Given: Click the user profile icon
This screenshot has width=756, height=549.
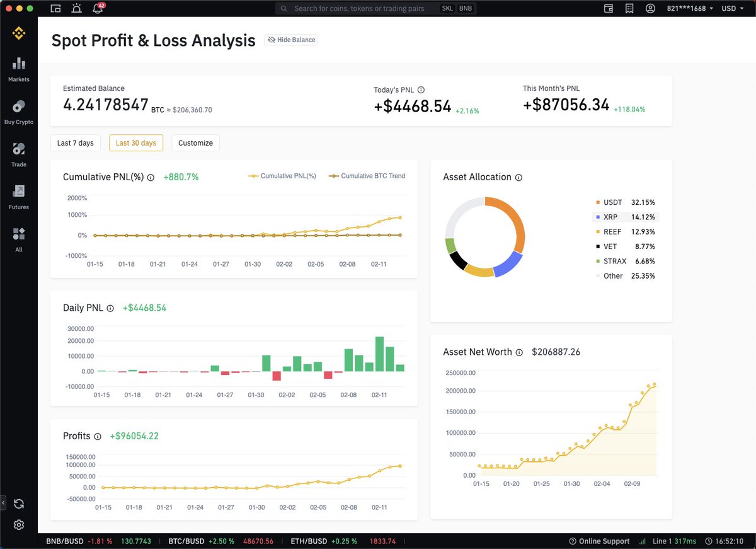Looking at the screenshot, I should [x=651, y=9].
